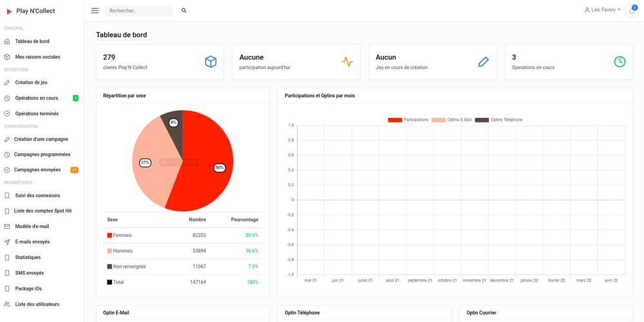The width and height of the screenshot is (644, 322).
Task: Toggle Optins Téléphone legend item
Action: coord(499,120)
